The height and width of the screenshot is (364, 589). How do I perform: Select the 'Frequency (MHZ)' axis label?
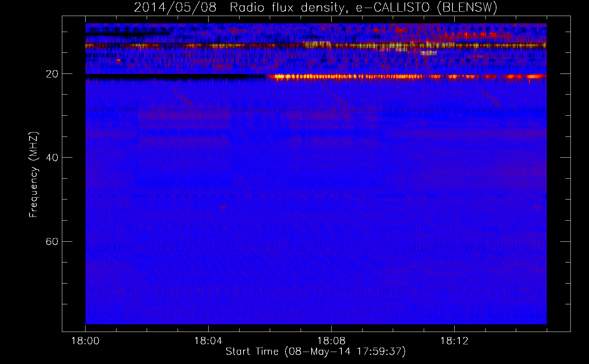pyautogui.click(x=33, y=175)
